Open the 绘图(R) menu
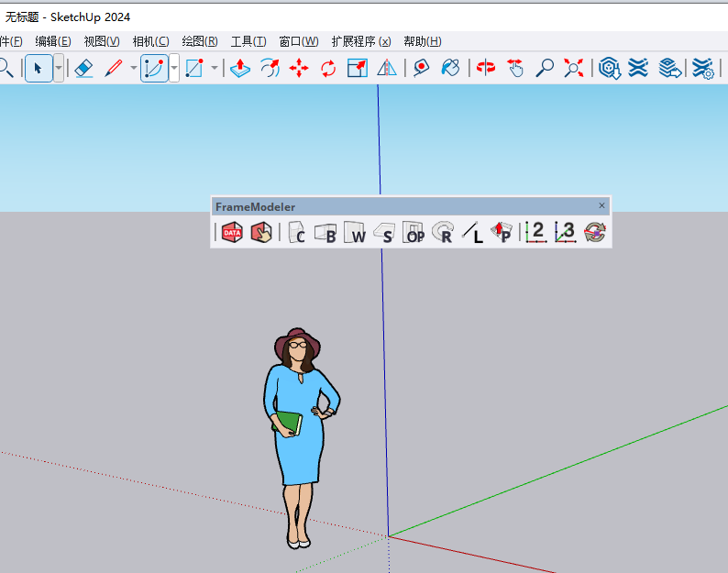This screenshot has width=728, height=573. point(200,41)
